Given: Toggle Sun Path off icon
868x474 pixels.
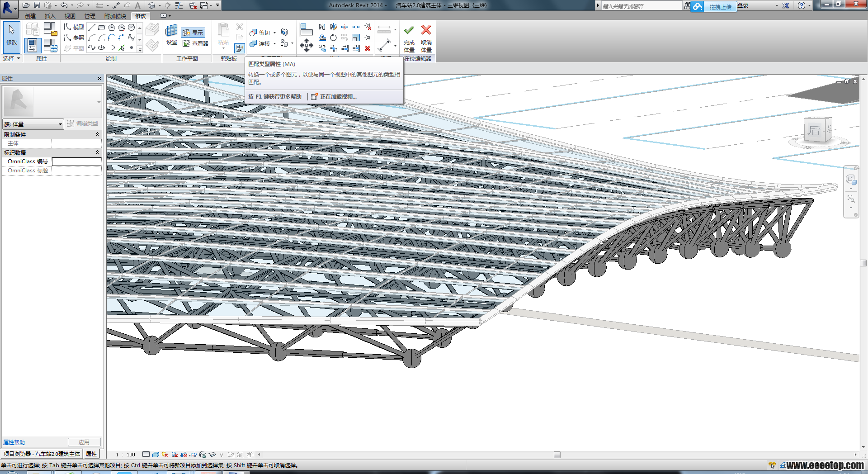Looking at the screenshot, I should 165,455.
